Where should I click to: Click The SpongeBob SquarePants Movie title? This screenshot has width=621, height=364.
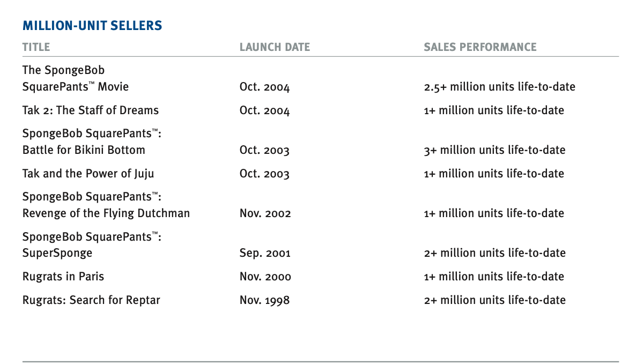[76, 78]
